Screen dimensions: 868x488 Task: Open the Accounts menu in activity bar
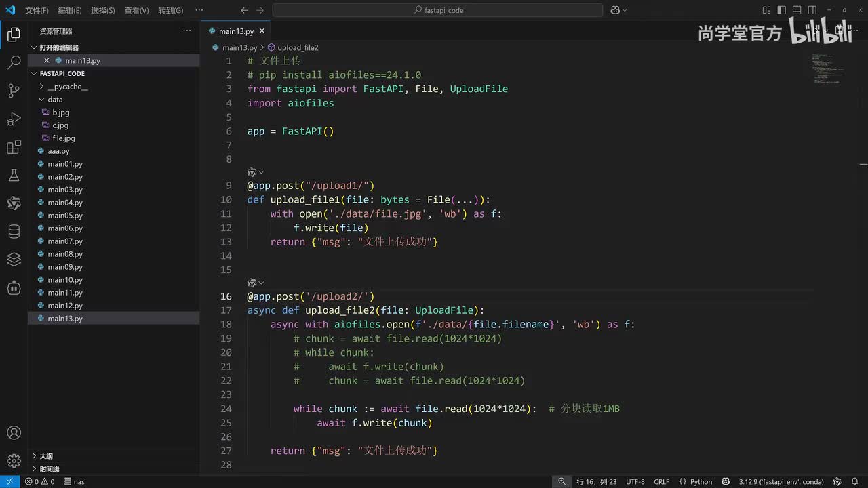pos(14,433)
